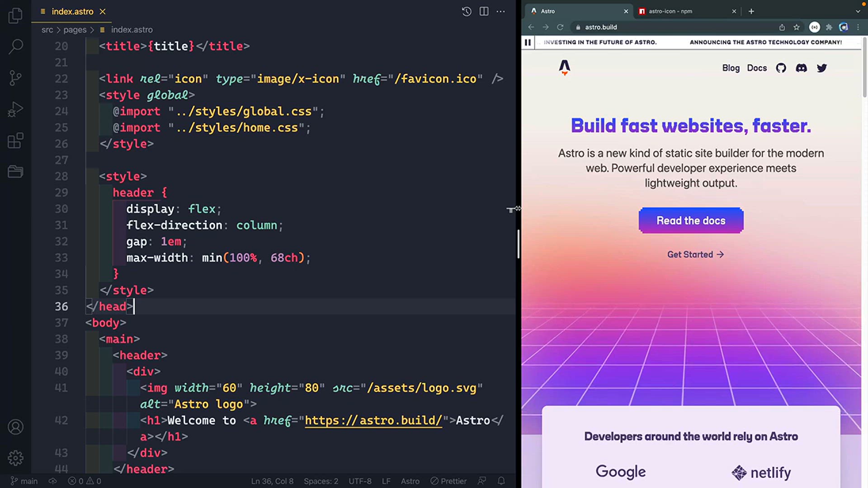Screen dimensions: 868x488
Task: Open the https://astro.build/ link in code
Action: pyautogui.click(x=373, y=420)
